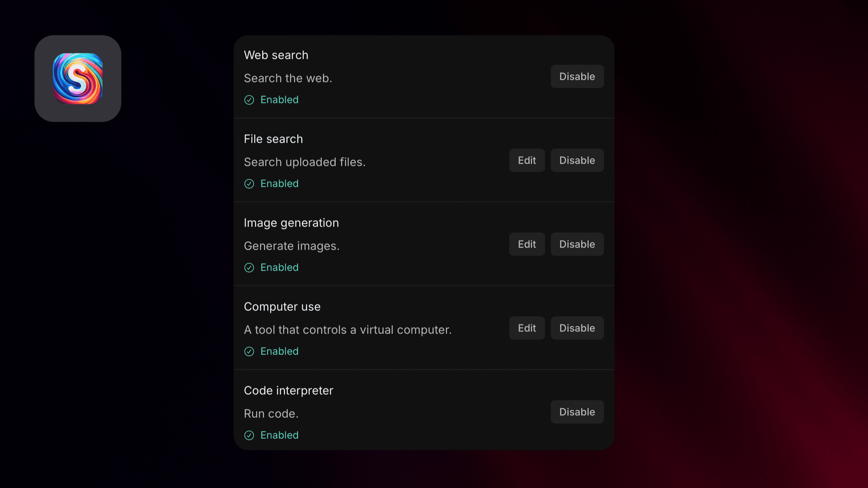Image resolution: width=868 pixels, height=488 pixels.
Task: Click the colorful S app icon
Action: click(x=77, y=79)
